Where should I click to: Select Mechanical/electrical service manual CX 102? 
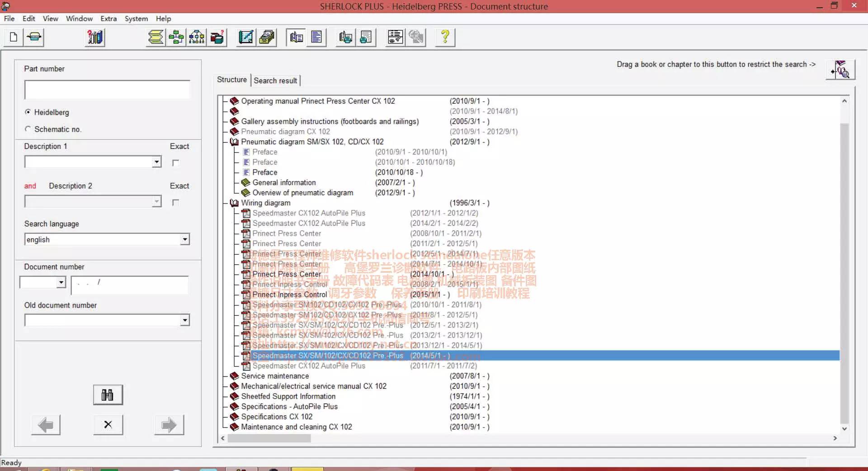coord(314,386)
